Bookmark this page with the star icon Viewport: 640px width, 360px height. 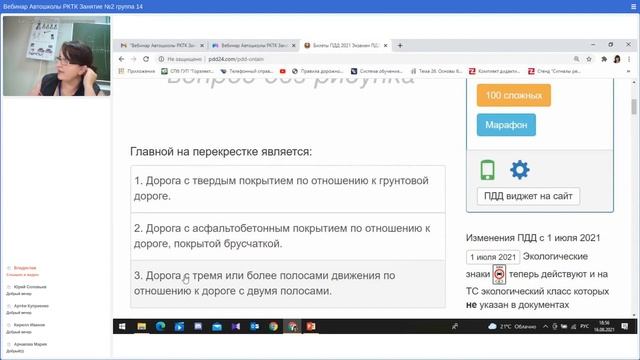589,59
